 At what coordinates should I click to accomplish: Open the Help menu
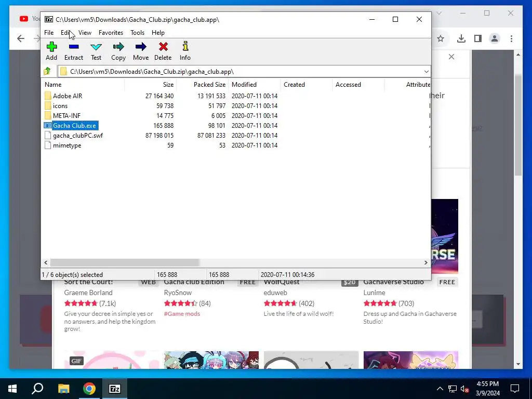tap(158, 33)
